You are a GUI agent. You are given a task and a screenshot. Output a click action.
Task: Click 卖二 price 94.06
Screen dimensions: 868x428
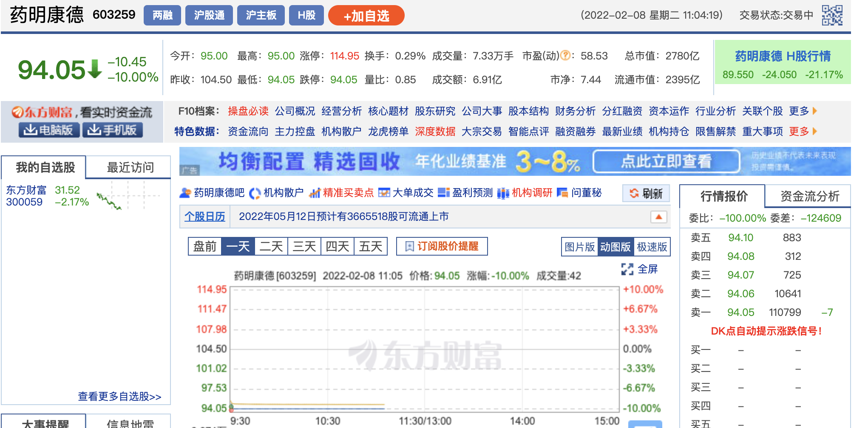click(741, 294)
